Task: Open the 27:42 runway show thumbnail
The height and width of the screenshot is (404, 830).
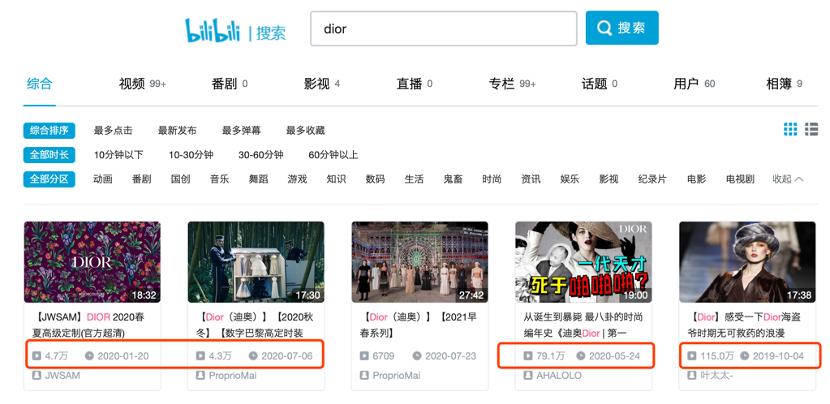Action: (420, 262)
